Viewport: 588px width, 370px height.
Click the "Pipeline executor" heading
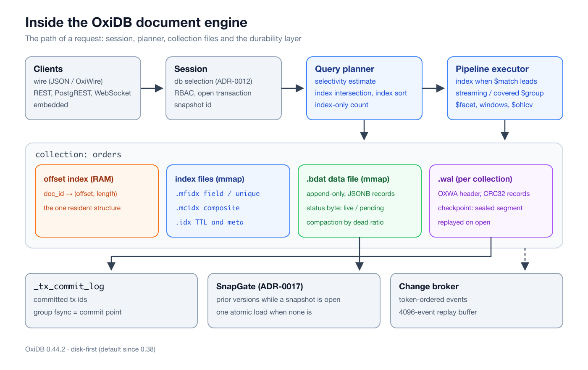(x=492, y=69)
